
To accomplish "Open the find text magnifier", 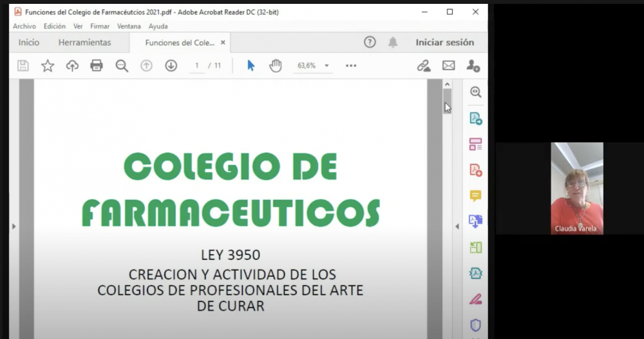I will click(122, 66).
